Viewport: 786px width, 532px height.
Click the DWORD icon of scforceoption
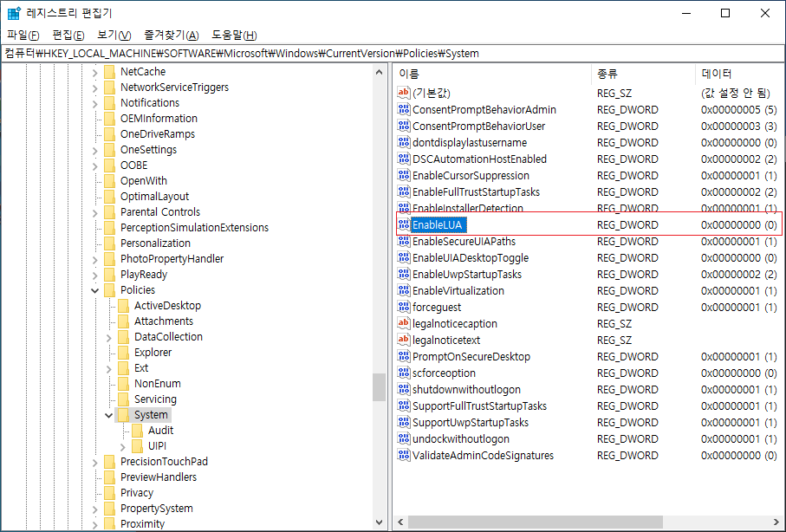pos(404,373)
